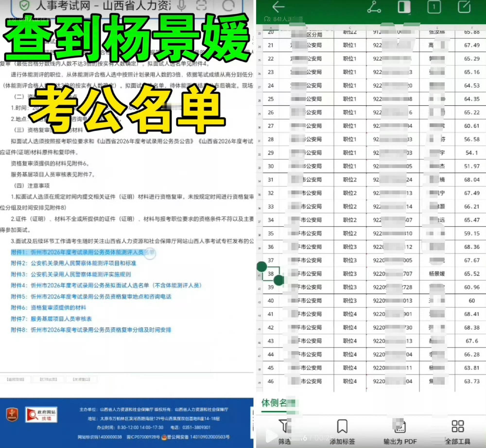This screenshot has width=486, height=448.
Task: Open 附件8 资格复审分组及时间安排 link
Action: [x=91, y=330]
